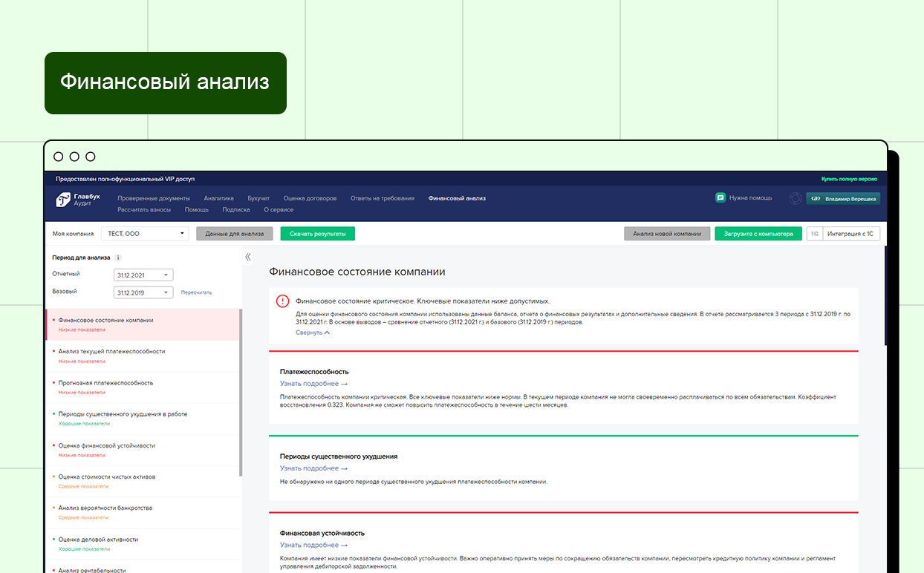Select Оценка финансовой устойчивости sidebar item
The image size is (924, 573).
(143, 450)
